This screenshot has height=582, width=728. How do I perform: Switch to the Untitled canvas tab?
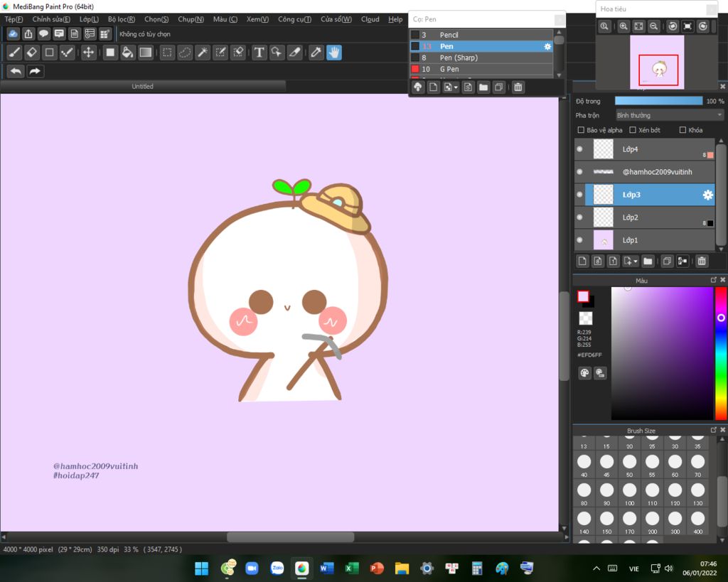[143, 86]
